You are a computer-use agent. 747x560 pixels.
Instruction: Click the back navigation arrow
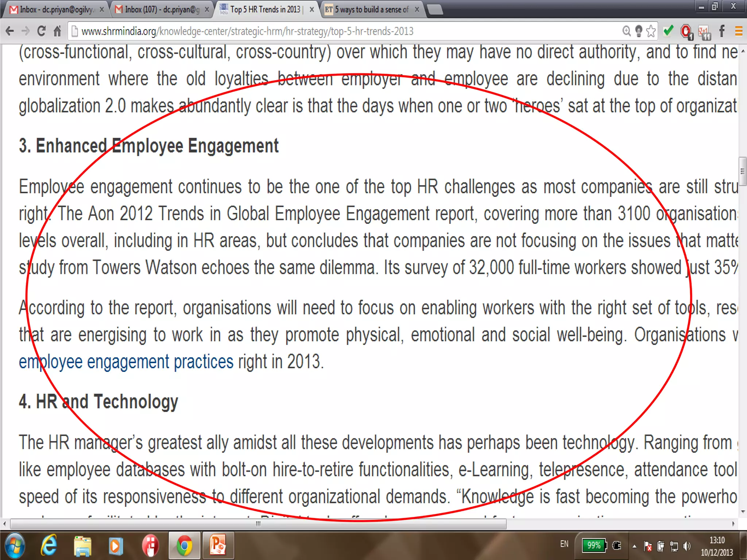10,31
